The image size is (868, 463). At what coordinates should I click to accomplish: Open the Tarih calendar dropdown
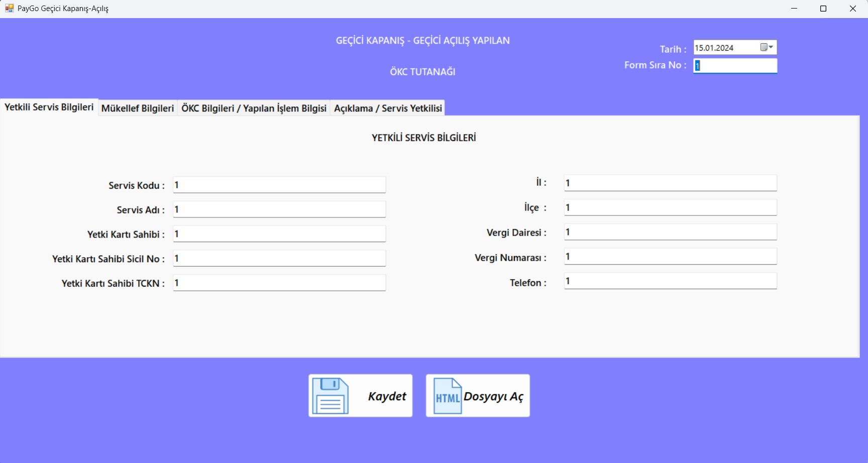[767, 47]
